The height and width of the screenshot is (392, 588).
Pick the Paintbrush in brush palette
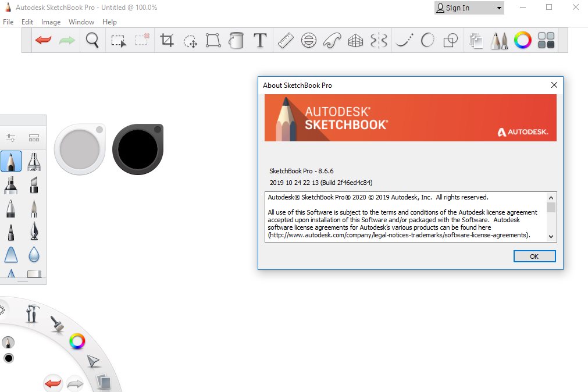[34, 208]
